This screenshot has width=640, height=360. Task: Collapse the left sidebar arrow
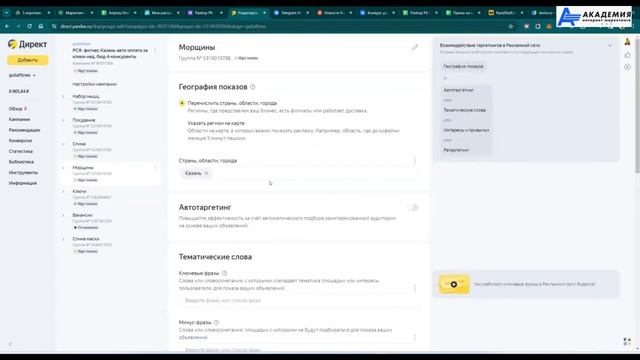(x=10, y=344)
